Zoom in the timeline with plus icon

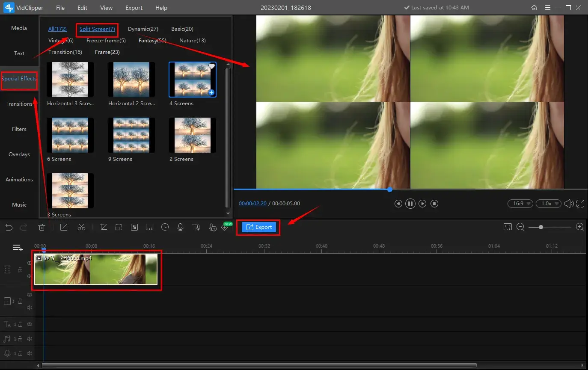click(x=580, y=227)
